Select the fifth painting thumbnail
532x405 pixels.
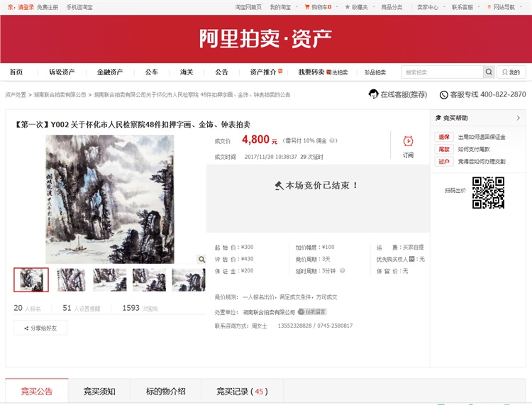pyautogui.click(x=189, y=280)
